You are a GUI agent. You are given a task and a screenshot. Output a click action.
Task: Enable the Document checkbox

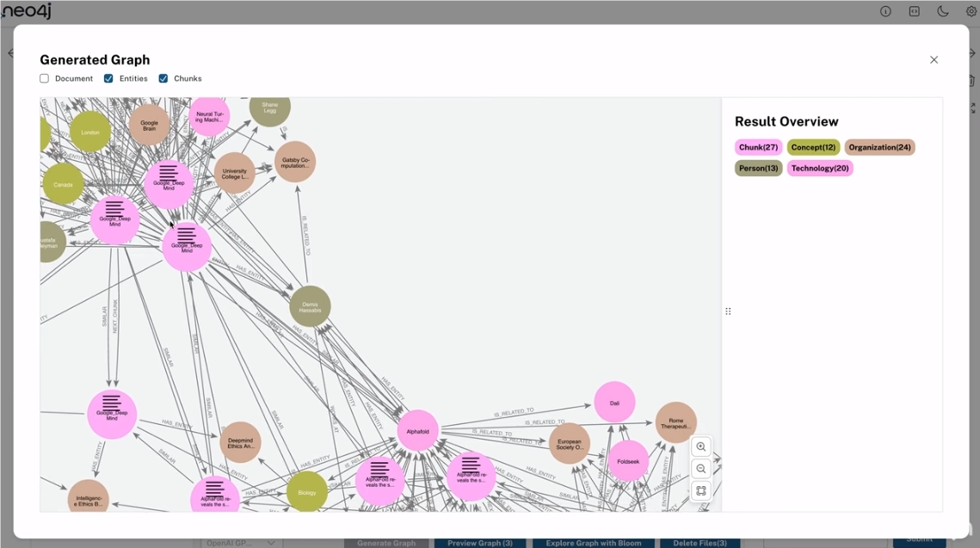pyautogui.click(x=44, y=78)
